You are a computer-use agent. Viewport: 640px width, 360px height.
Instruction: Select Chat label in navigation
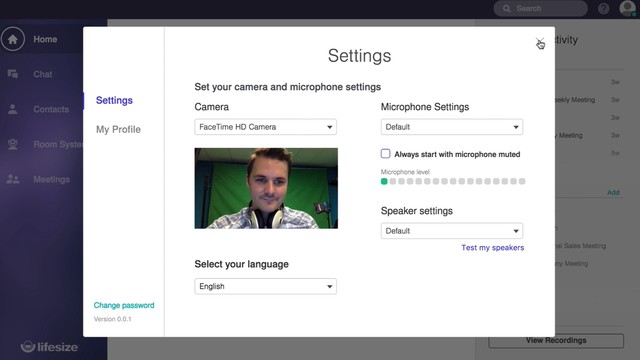(x=43, y=74)
